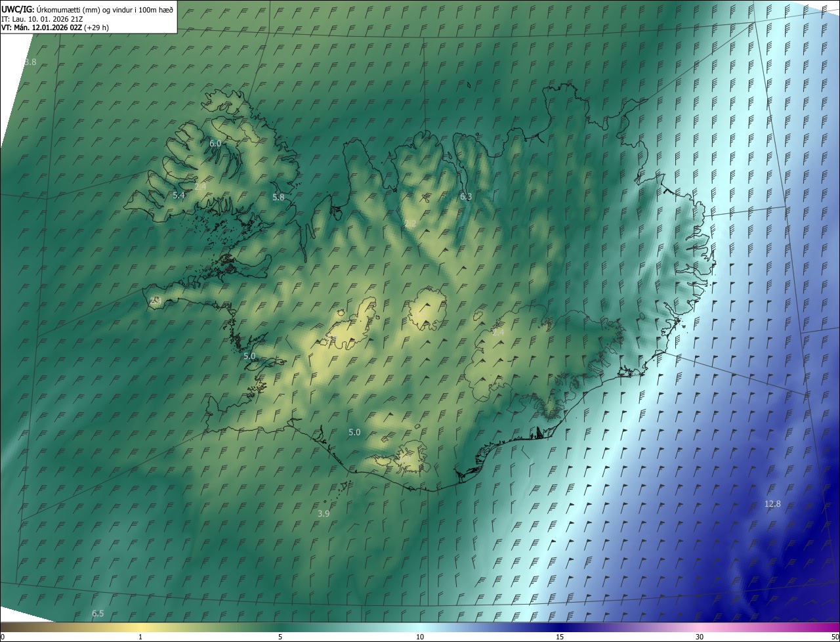Click the 5.8 value label on the map
Screen dimensions: 840x642
click(278, 197)
